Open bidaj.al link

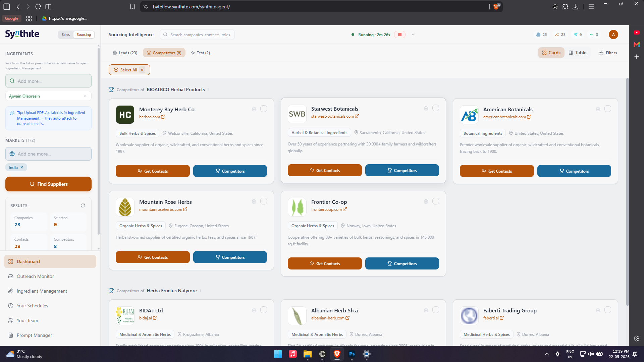point(148,318)
